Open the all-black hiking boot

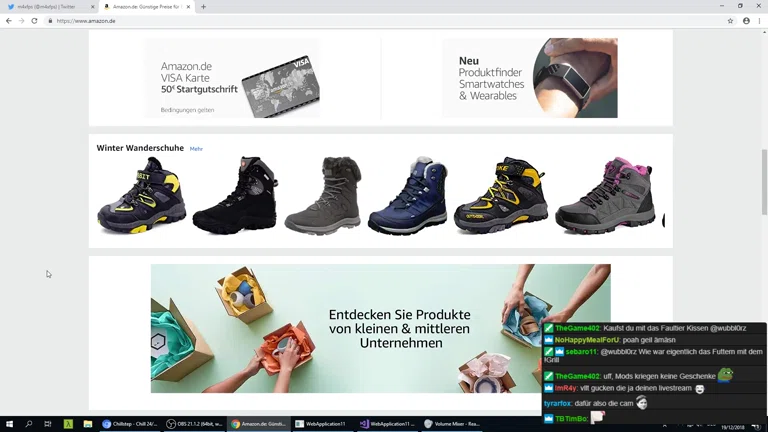[x=235, y=195]
